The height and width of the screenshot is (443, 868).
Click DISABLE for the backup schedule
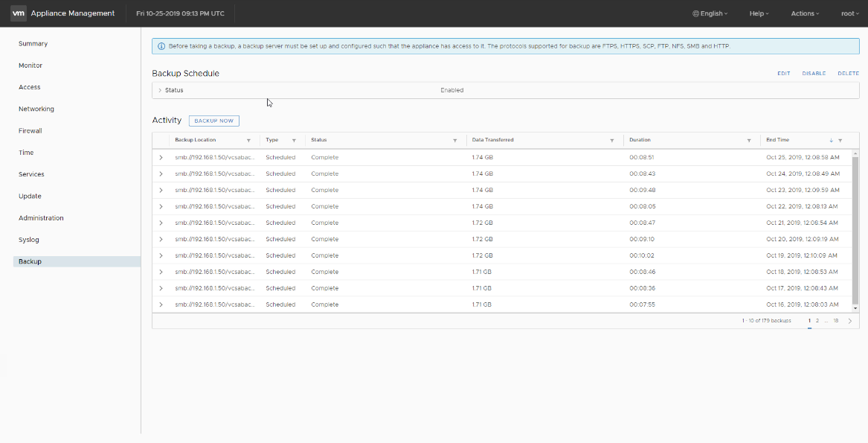pyautogui.click(x=814, y=73)
